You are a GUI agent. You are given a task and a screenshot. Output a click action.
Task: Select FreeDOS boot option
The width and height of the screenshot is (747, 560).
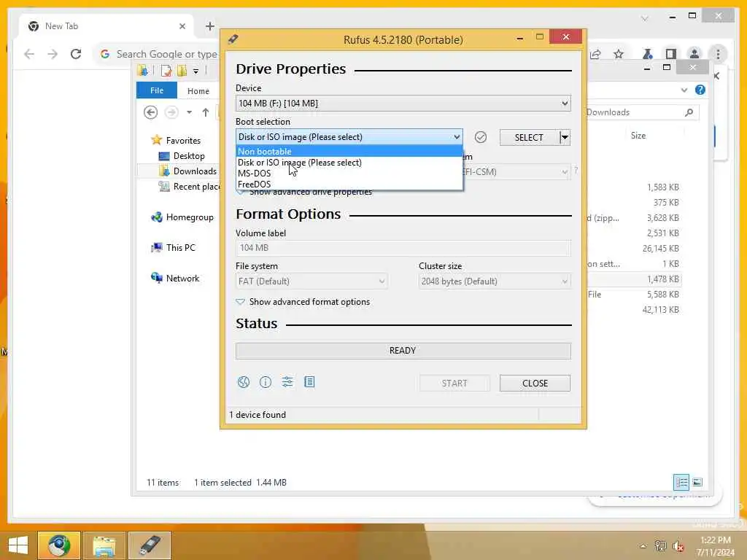click(349, 184)
